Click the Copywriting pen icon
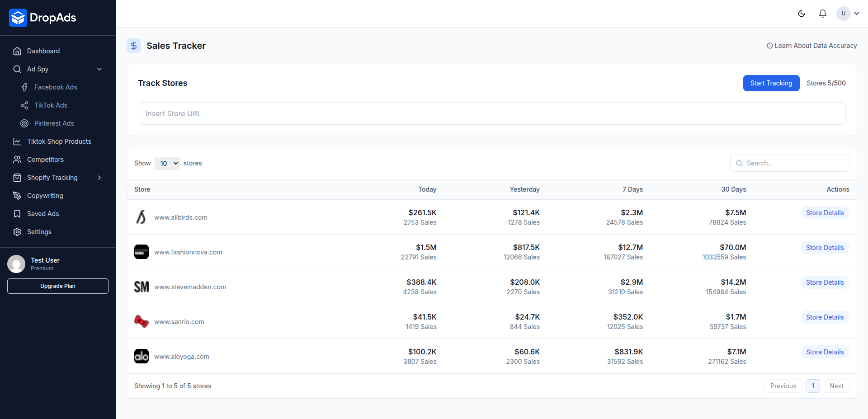This screenshot has height=419, width=868. click(17, 196)
